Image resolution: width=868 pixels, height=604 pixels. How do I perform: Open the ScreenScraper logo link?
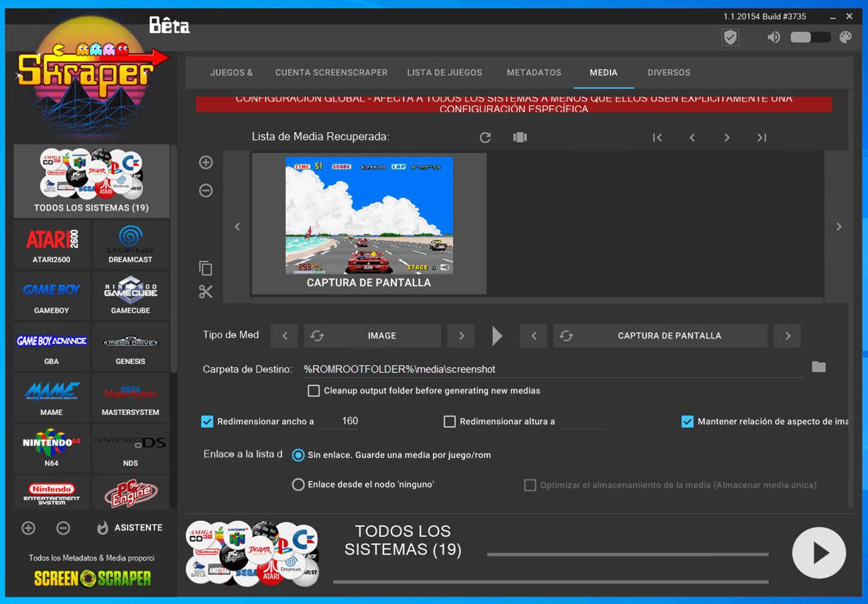pos(92,578)
